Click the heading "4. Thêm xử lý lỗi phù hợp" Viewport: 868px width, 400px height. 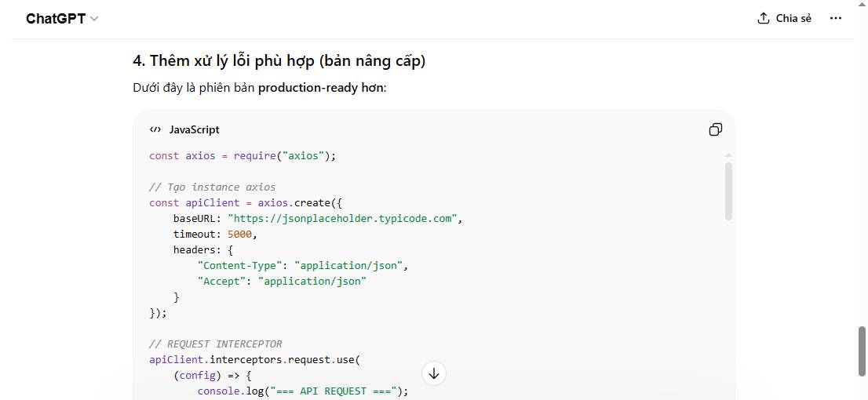coord(279,60)
